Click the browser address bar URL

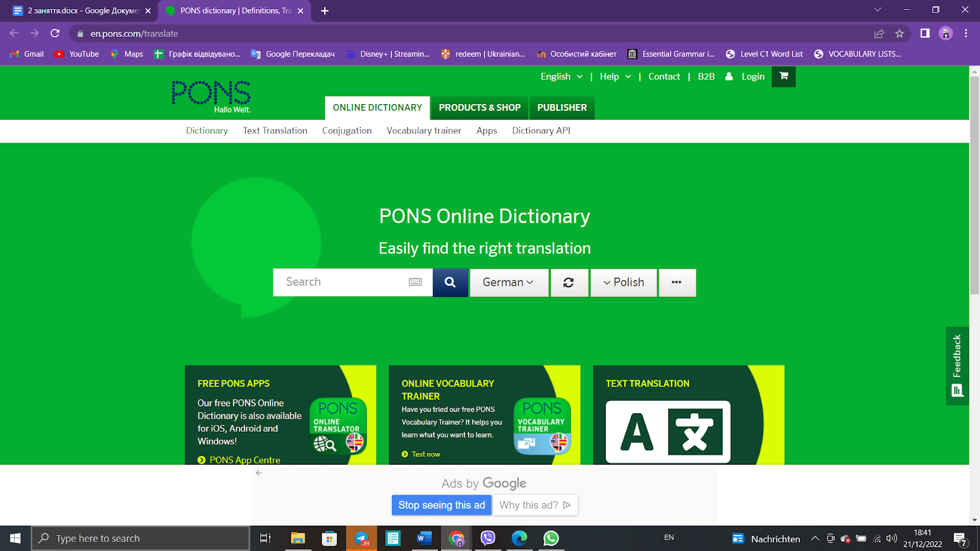(x=134, y=34)
